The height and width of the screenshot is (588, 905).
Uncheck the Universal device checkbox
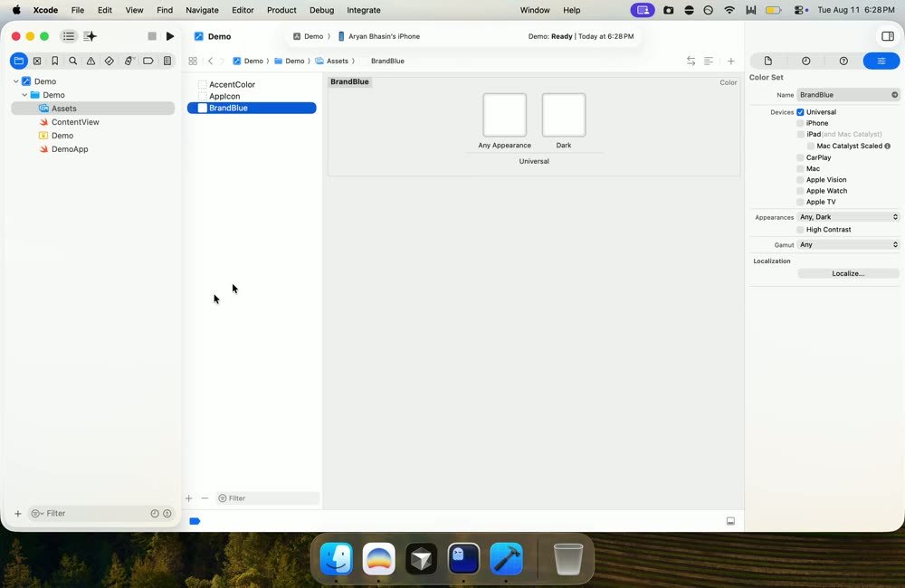point(800,112)
